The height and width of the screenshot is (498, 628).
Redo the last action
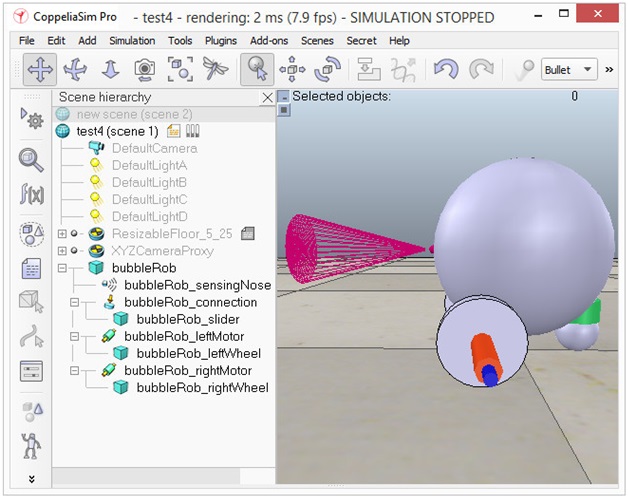(481, 70)
